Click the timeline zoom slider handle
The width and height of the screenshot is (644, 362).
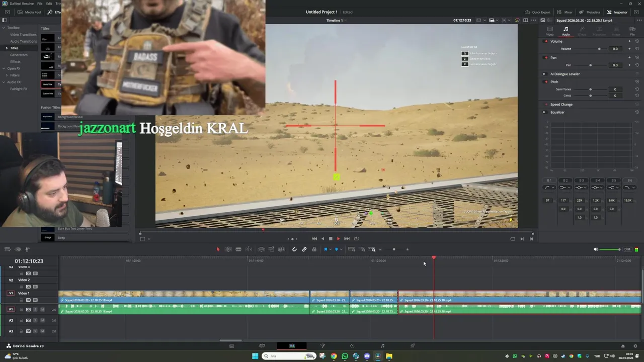pos(394,249)
